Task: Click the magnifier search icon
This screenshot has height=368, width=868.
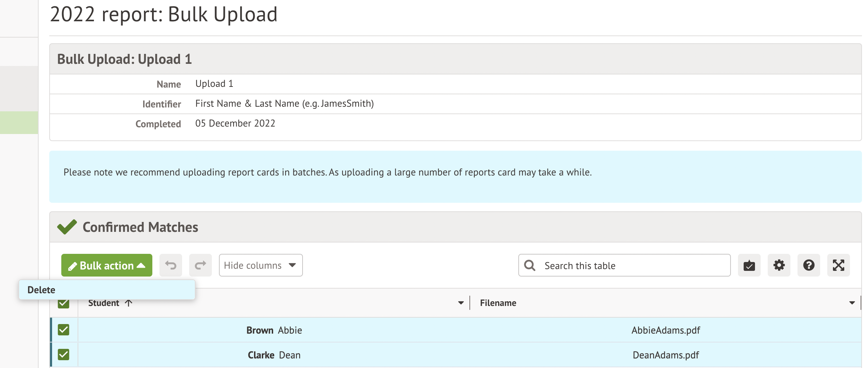Action: point(530,265)
